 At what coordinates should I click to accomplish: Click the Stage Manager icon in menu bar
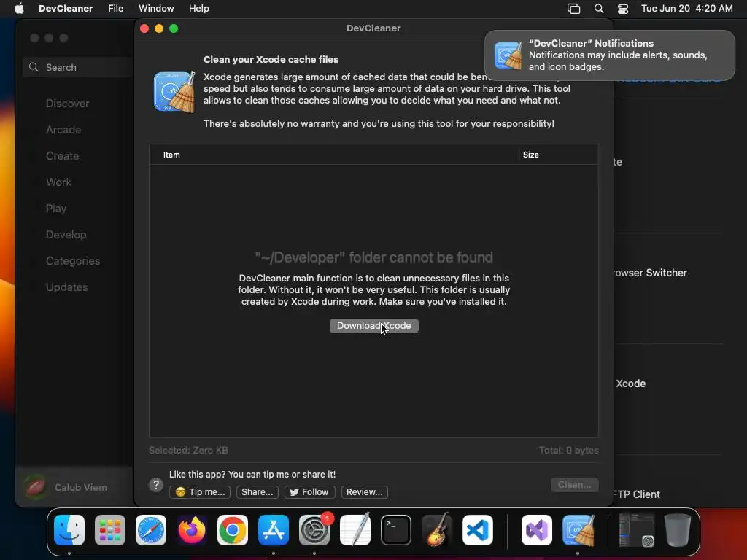[x=573, y=9]
